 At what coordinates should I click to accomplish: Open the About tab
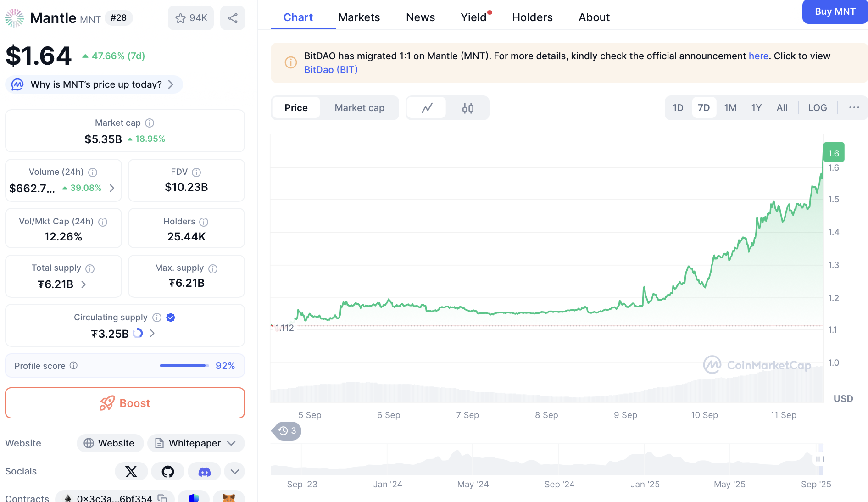click(594, 17)
